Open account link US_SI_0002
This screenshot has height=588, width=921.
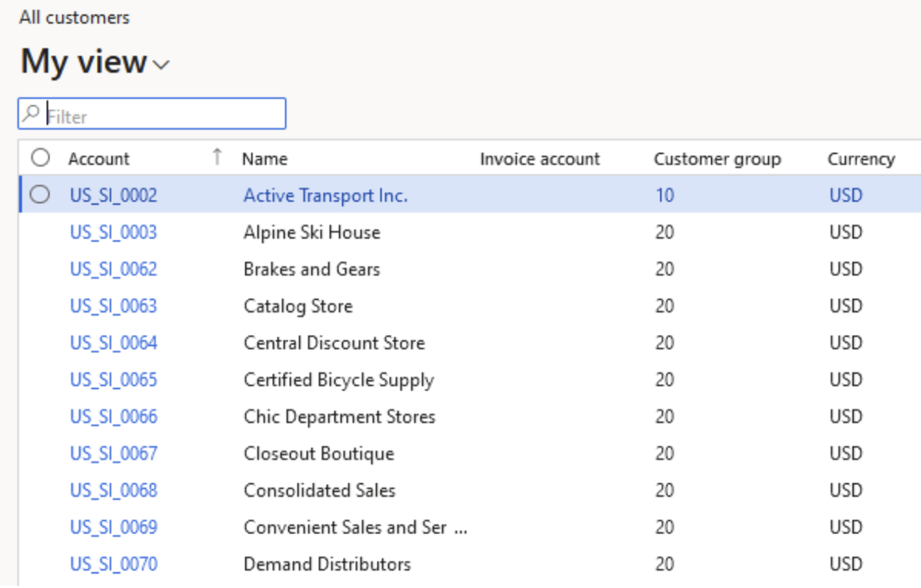[x=114, y=195]
